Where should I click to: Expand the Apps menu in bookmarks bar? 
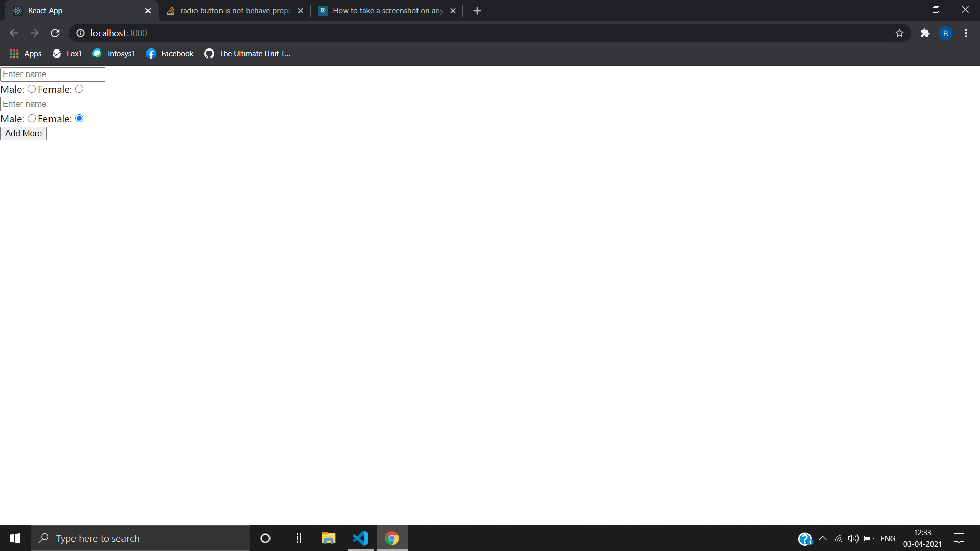pyautogui.click(x=25, y=53)
